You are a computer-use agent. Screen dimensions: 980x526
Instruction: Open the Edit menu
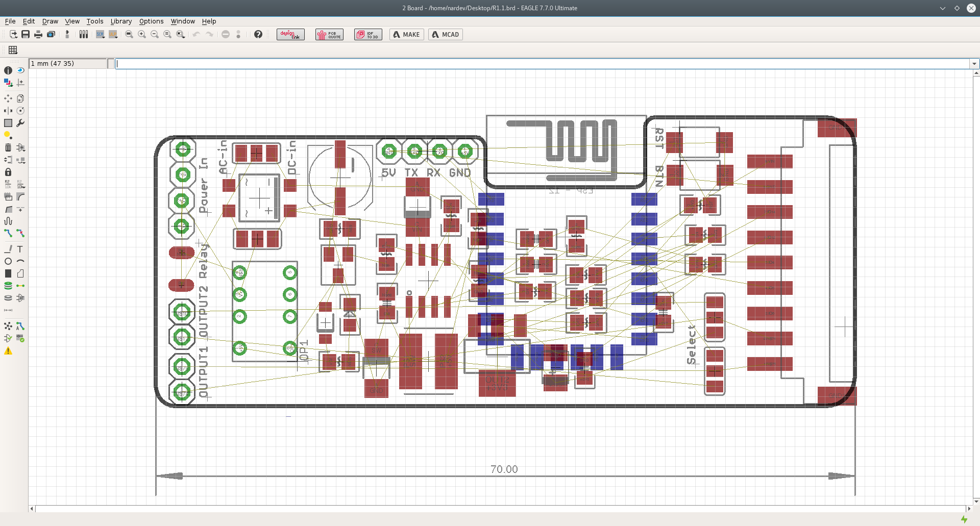(x=29, y=21)
